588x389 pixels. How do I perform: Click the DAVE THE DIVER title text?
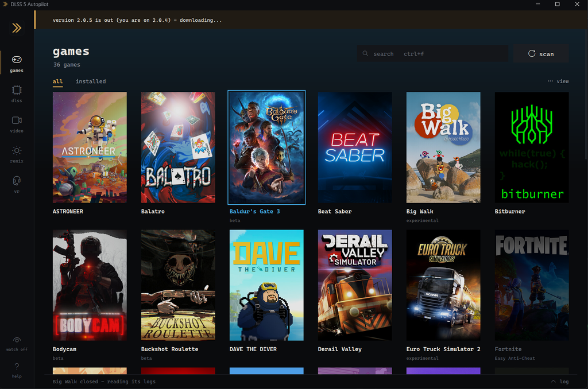[253, 349]
